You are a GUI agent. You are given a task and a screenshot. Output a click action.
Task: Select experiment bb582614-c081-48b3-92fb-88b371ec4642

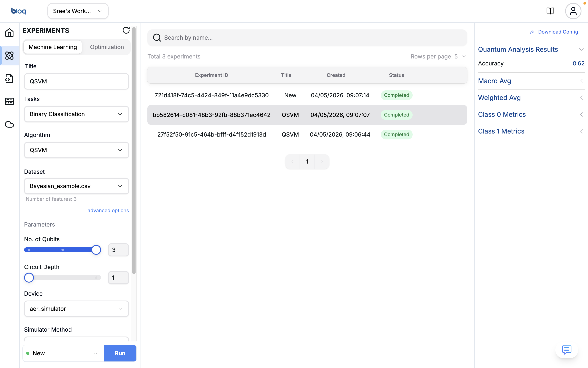pos(307,115)
